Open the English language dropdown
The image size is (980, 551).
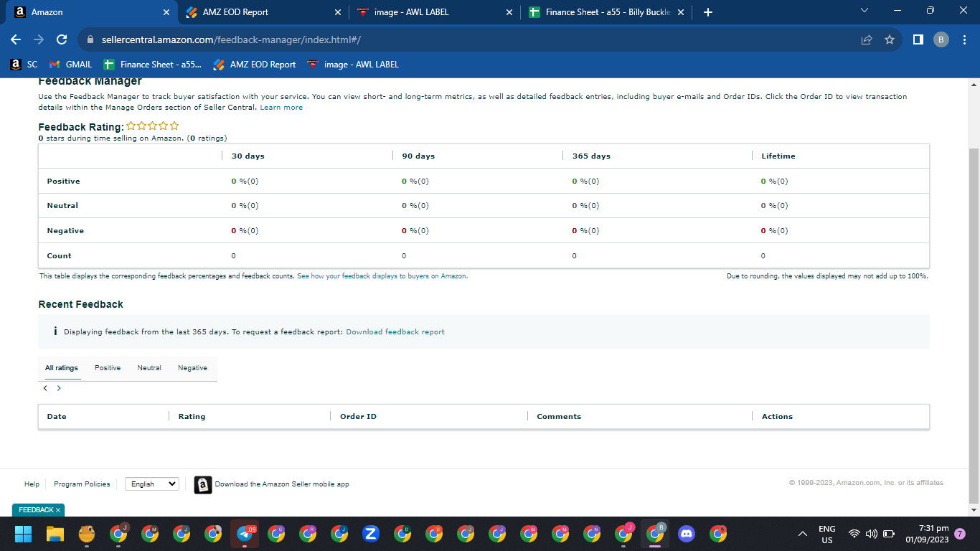coord(151,484)
